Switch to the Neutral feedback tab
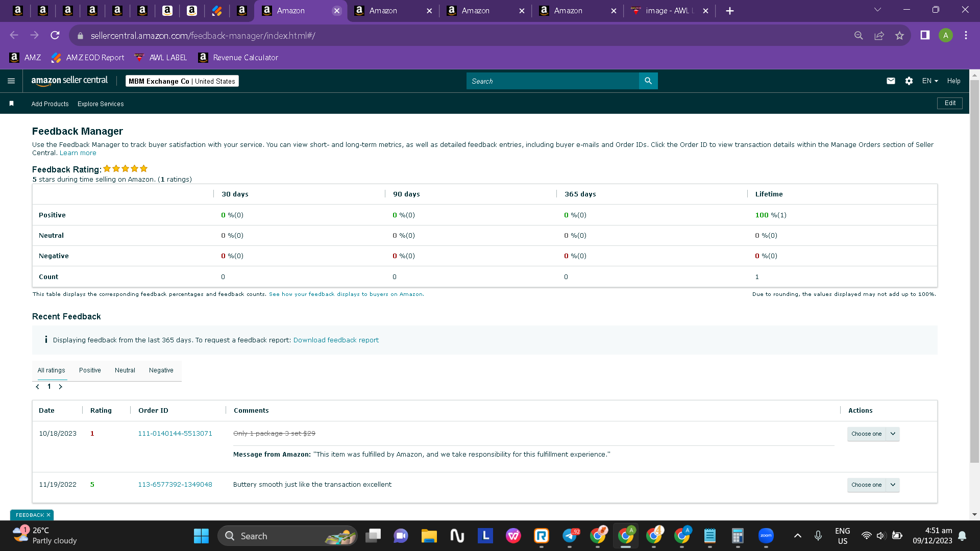The height and width of the screenshot is (551, 980). click(125, 370)
